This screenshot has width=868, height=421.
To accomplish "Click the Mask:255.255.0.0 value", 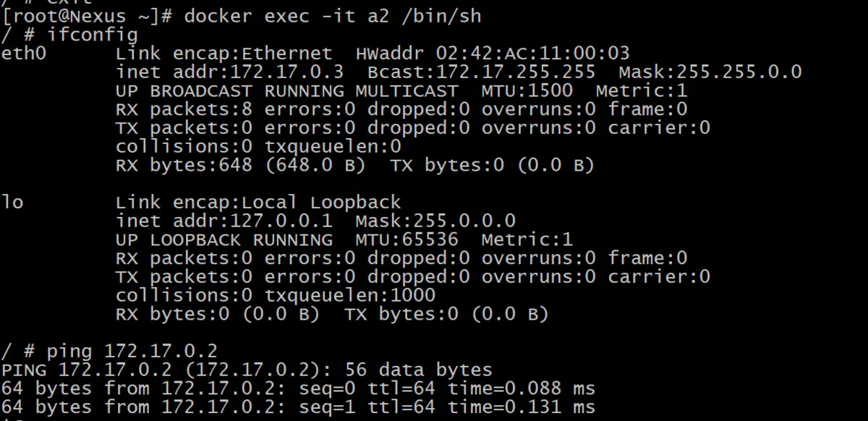I will (x=710, y=72).
